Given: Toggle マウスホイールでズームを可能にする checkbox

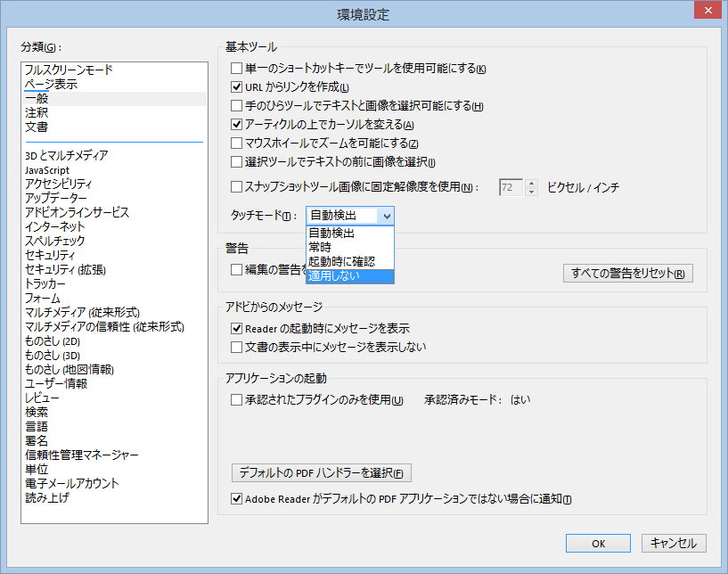Looking at the screenshot, I should (x=237, y=143).
